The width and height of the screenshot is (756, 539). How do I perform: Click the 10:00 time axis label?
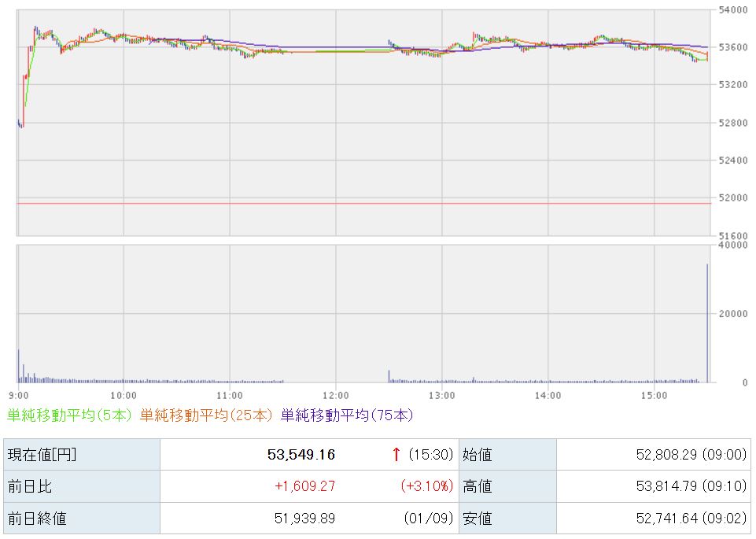[124, 395]
